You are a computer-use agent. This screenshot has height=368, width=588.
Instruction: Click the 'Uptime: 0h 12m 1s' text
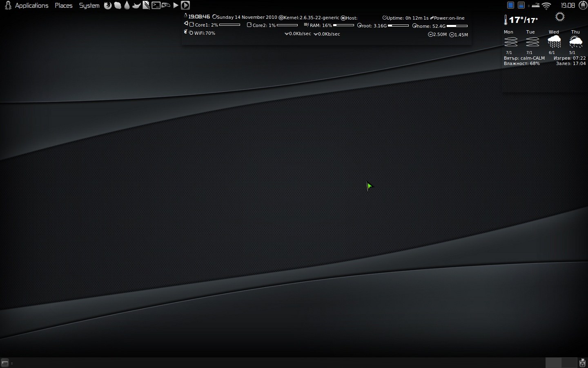tap(408, 18)
